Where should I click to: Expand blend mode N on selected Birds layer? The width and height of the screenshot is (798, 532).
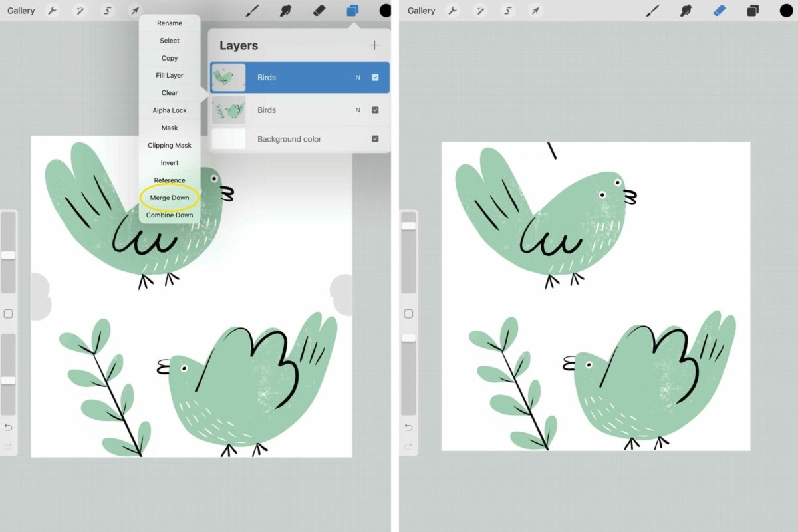pos(358,78)
